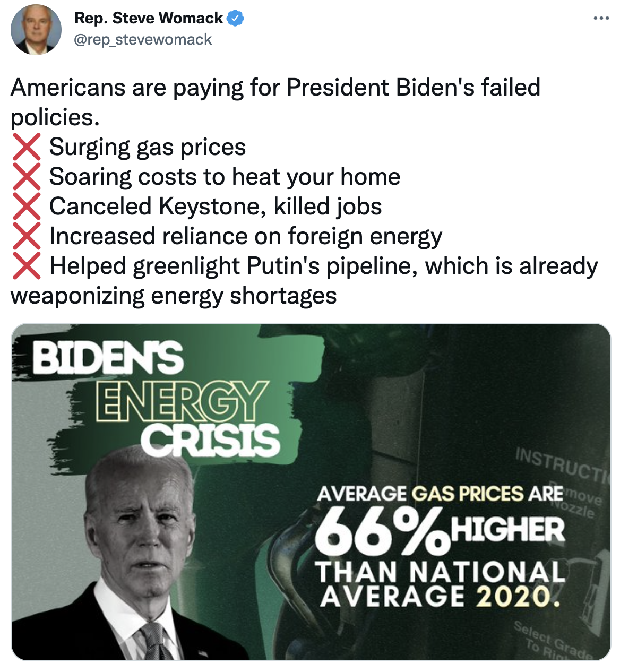This screenshot has height=672, width=620.
Task: Click the "BIDEN'S ENERGY CRISIS" image headline
Action: [159, 398]
